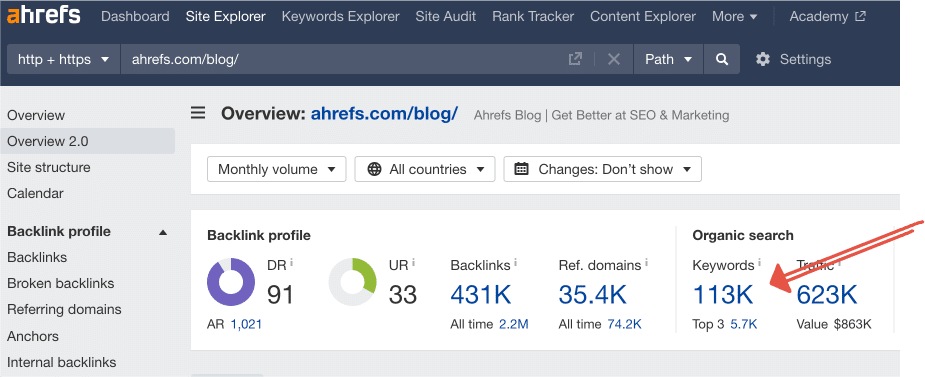Screen dimensions: 925x377
Task: Click the ahrefs.com/blog/ title link
Action: point(384,114)
